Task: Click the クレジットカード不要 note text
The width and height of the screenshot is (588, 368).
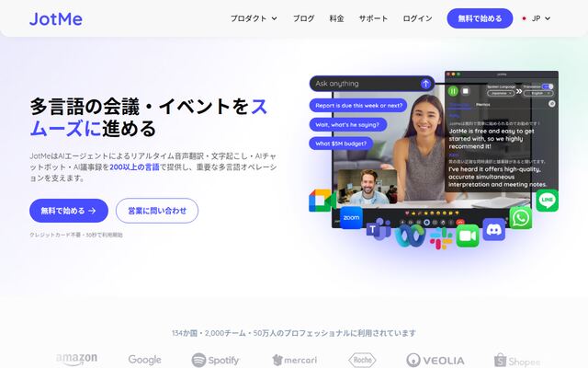Action: [x=75, y=236]
